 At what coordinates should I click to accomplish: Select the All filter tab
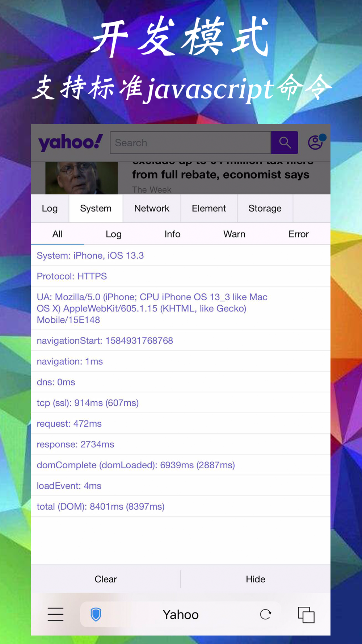[x=58, y=234]
